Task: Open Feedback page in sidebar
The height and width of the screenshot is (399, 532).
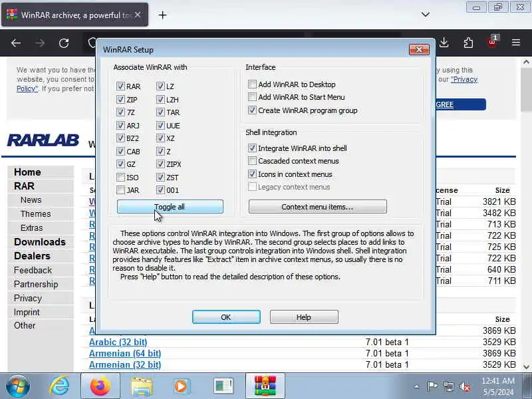Action: coord(33,270)
